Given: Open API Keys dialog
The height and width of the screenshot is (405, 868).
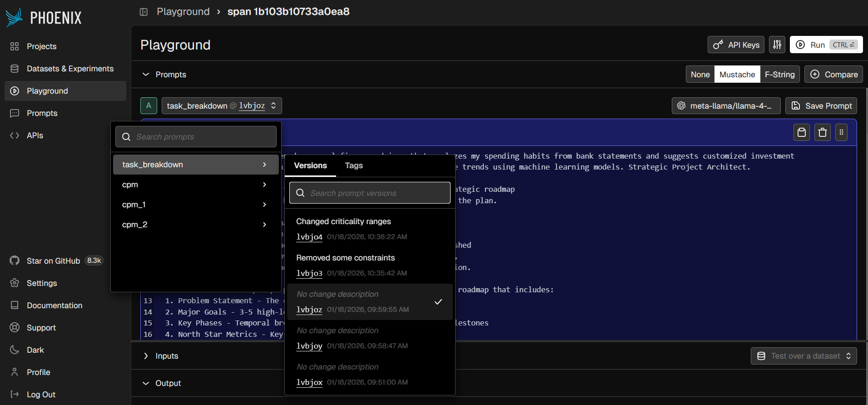Looking at the screenshot, I should click(x=736, y=45).
